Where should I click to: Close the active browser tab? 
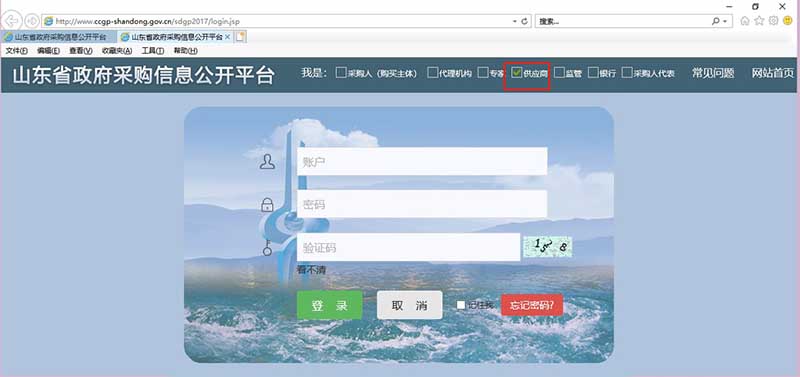[x=228, y=37]
